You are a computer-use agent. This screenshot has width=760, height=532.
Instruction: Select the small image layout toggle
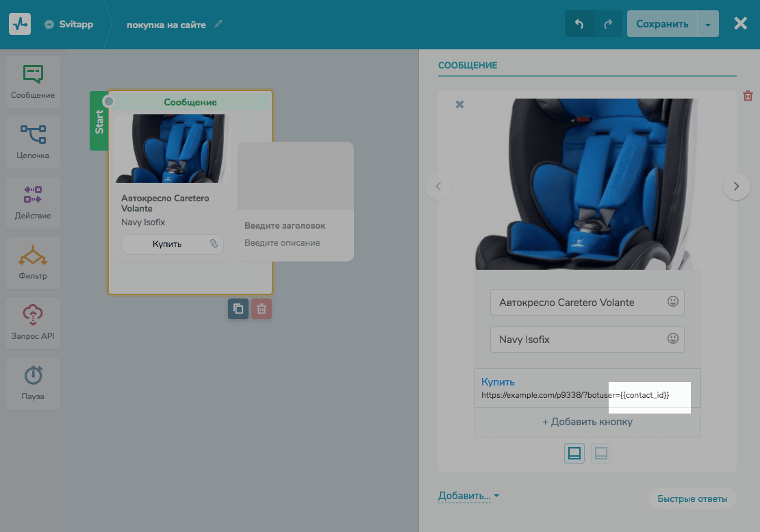601,453
